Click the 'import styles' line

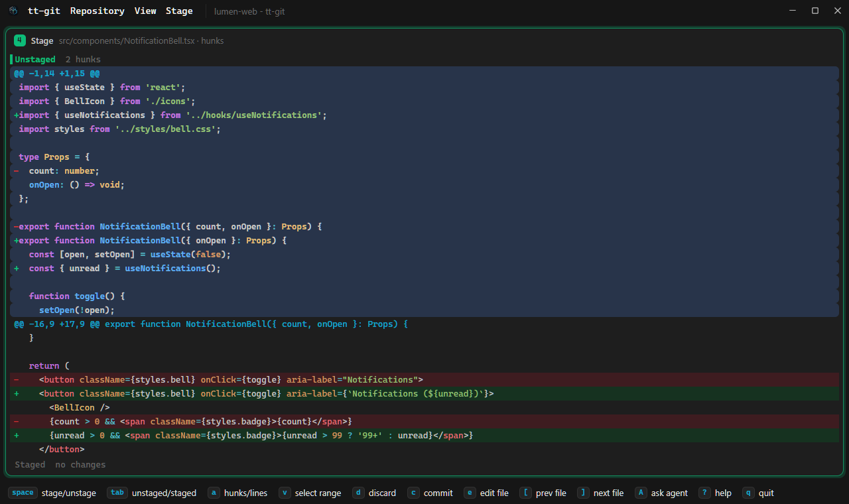pos(424,129)
